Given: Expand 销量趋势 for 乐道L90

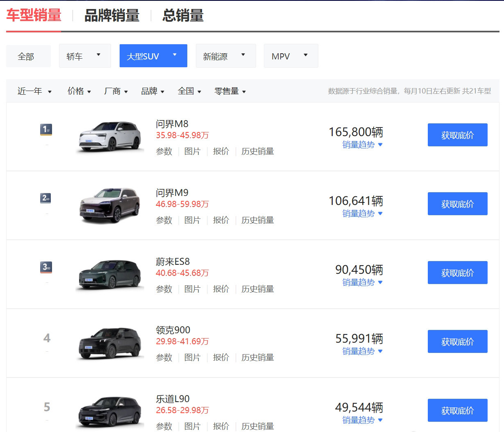Looking at the screenshot, I should tap(362, 420).
